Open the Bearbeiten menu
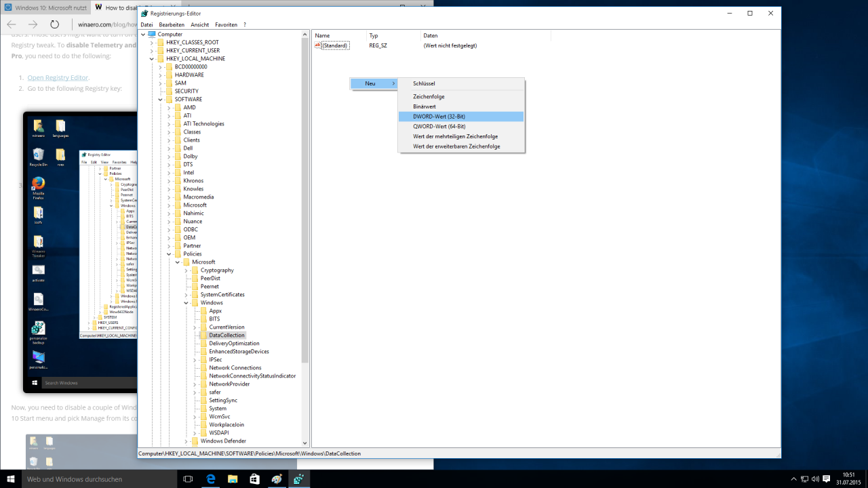This screenshot has width=868, height=488. tap(172, 24)
